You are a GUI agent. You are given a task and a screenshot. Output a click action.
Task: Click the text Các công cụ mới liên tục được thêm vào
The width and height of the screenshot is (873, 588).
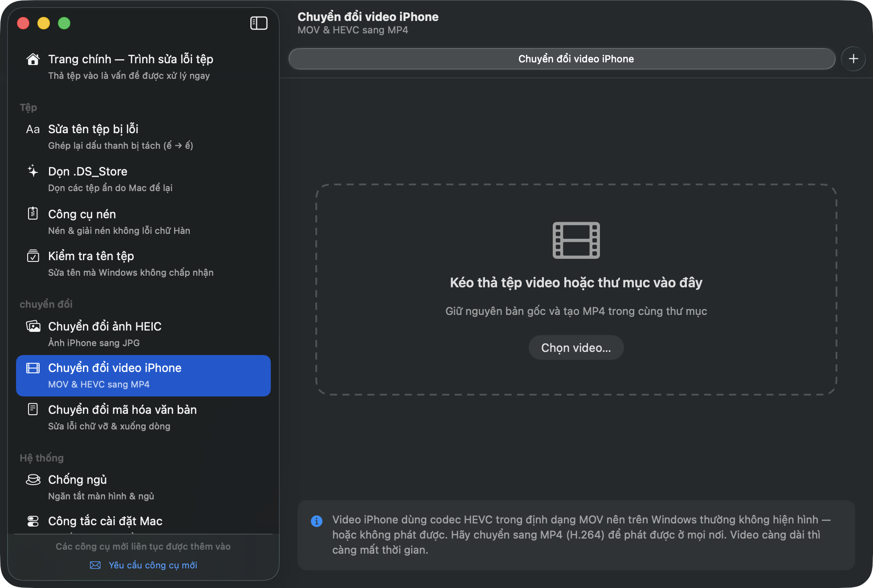(143, 547)
